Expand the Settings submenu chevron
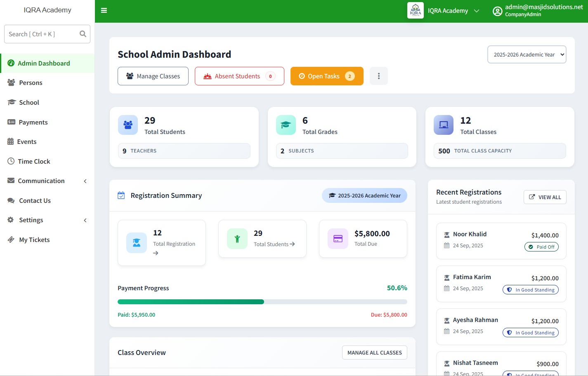588x376 pixels. pos(85,220)
